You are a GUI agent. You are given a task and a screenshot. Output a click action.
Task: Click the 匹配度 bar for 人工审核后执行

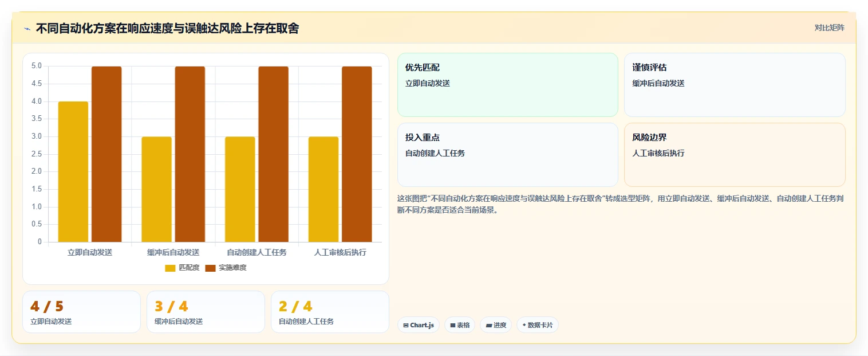coord(323,189)
